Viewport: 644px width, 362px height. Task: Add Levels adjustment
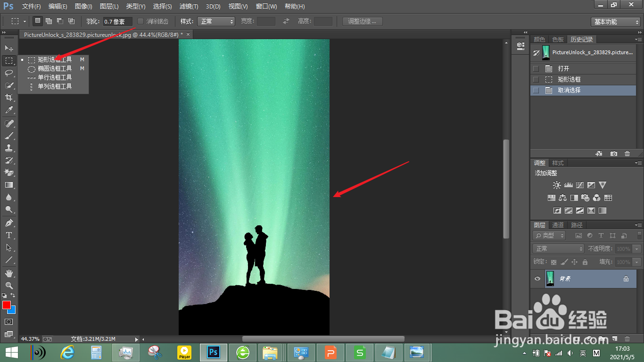point(568,185)
